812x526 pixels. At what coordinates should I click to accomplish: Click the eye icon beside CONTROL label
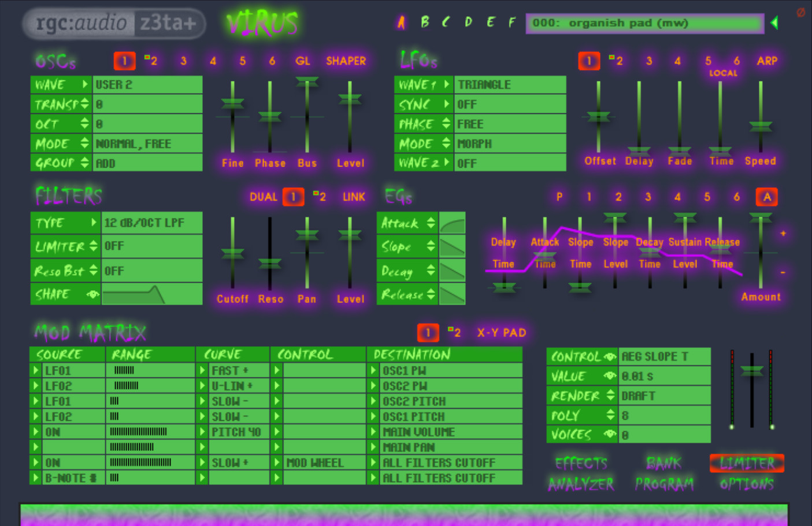tap(610, 357)
